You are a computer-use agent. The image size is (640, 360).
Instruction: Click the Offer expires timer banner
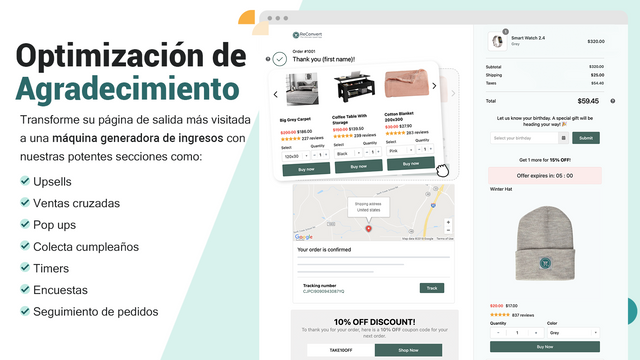[545, 176]
